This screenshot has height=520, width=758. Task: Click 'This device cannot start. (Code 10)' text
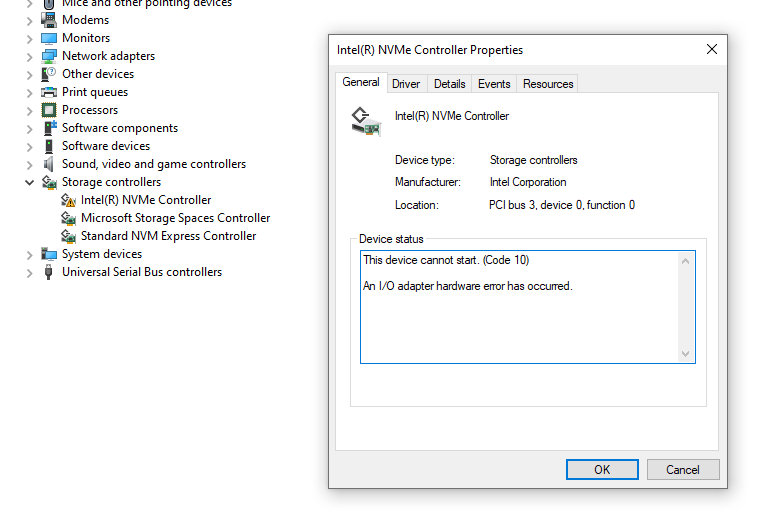point(446,260)
